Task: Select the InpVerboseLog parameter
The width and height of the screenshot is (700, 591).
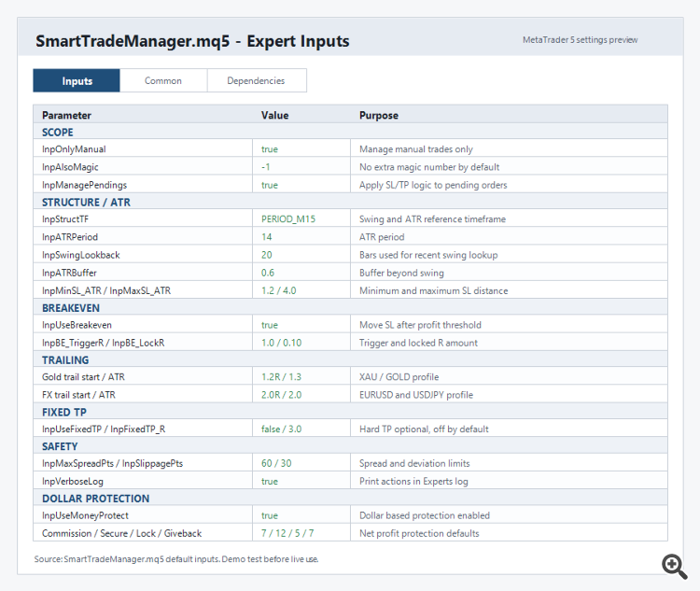Action: [x=73, y=482]
